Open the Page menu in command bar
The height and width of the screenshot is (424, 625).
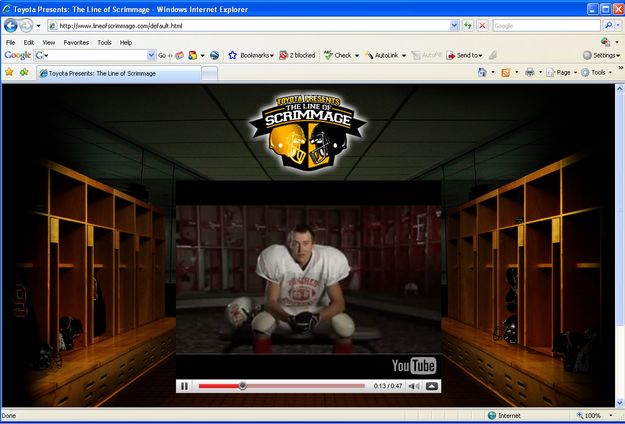pyautogui.click(x=561, y=72)
